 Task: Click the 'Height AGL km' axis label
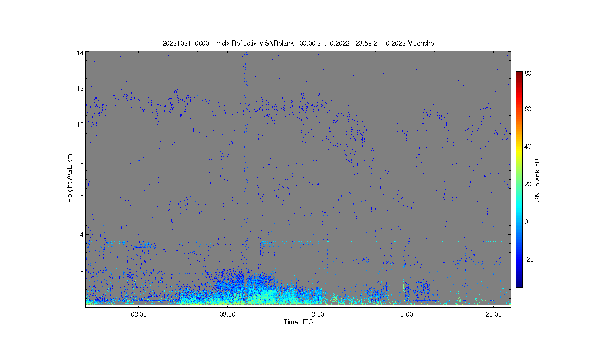pyautogui.click(x=70, y=178)
